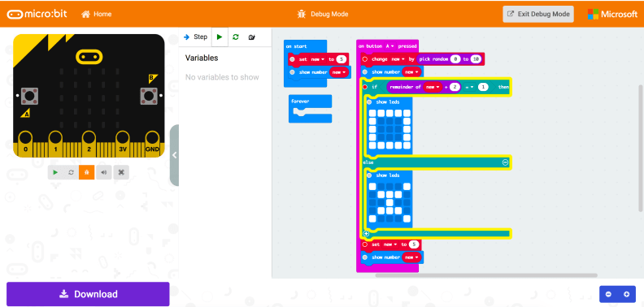Toggle slow-motion snail icon in debugger toolbar
This screenshot has height=307, width=644.
[252, 37]
